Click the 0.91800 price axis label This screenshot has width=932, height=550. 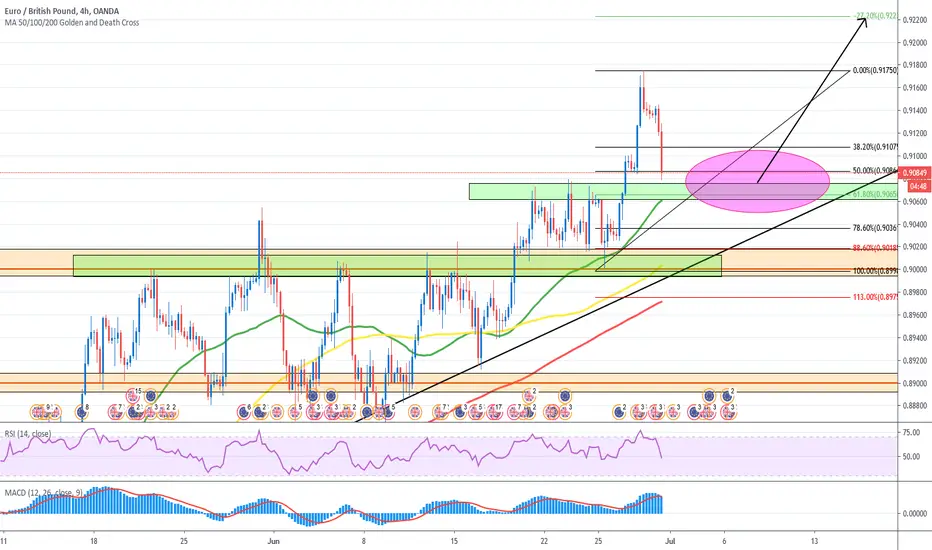point(915,65)
